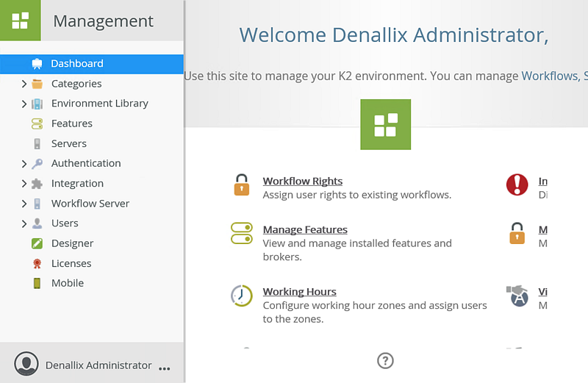Click the Workflow Rights padlock icon
This screenshot has width=588, height=383.
[241, 185]
